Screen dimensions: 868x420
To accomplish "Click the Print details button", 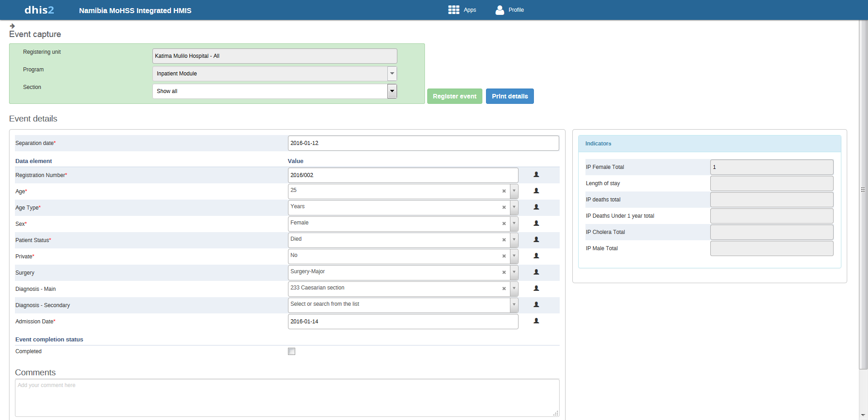I will coord(509,96).
